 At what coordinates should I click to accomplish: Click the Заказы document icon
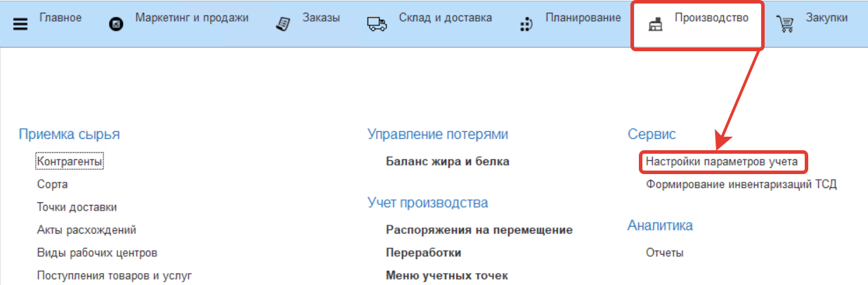(283, 24)
